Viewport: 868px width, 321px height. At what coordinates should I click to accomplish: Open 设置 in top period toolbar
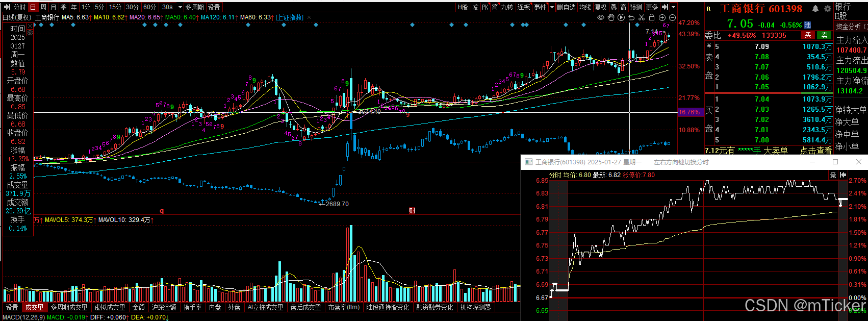(214, 7)
